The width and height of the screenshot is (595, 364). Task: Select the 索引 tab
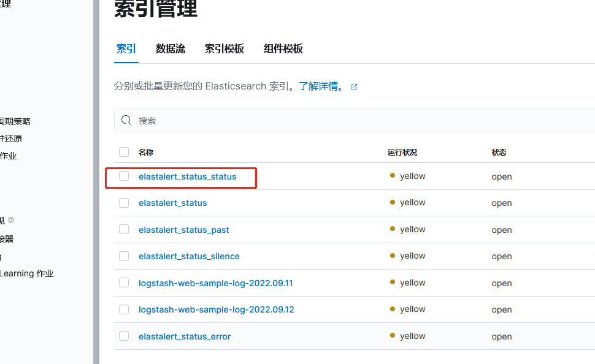[126, 48]
